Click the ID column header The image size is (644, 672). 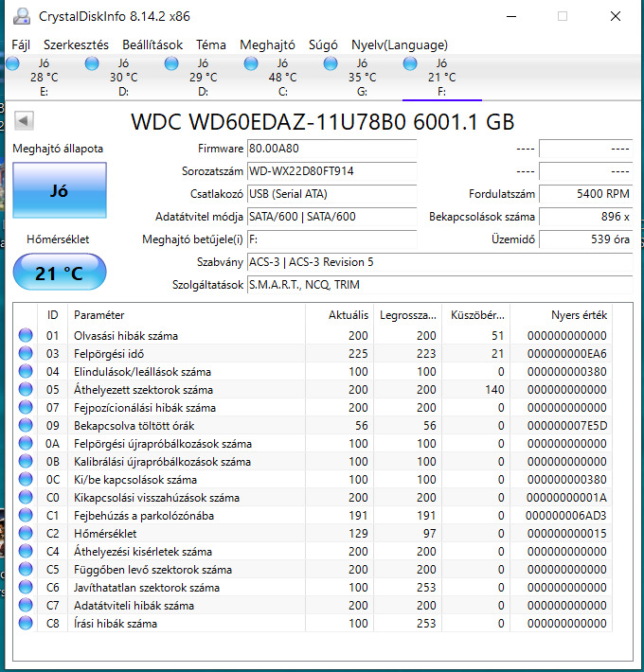(52, 315)
